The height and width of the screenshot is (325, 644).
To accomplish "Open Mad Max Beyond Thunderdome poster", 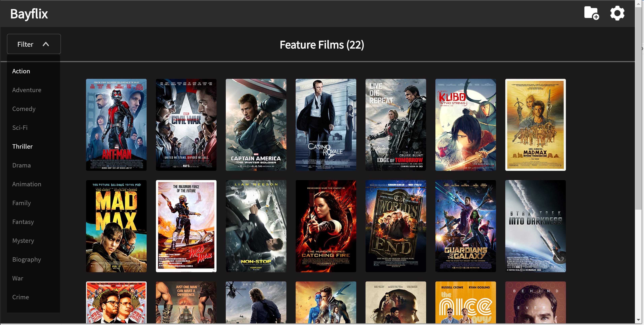I will click(x=536, y=125).
